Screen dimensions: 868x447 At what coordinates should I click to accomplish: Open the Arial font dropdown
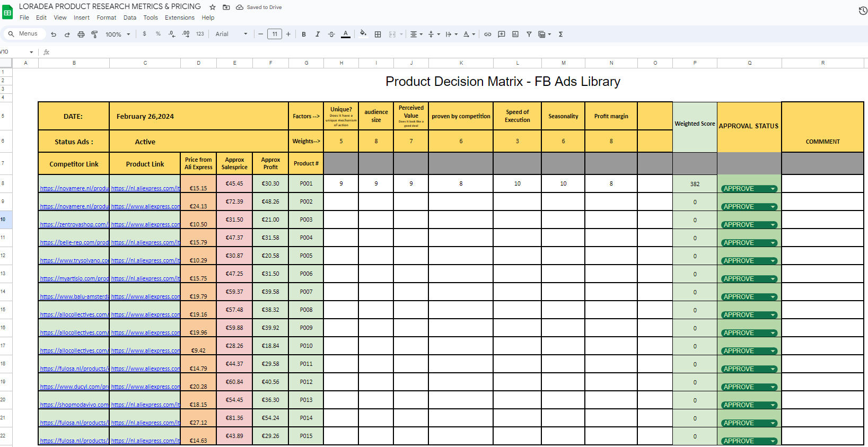point(232,34)
